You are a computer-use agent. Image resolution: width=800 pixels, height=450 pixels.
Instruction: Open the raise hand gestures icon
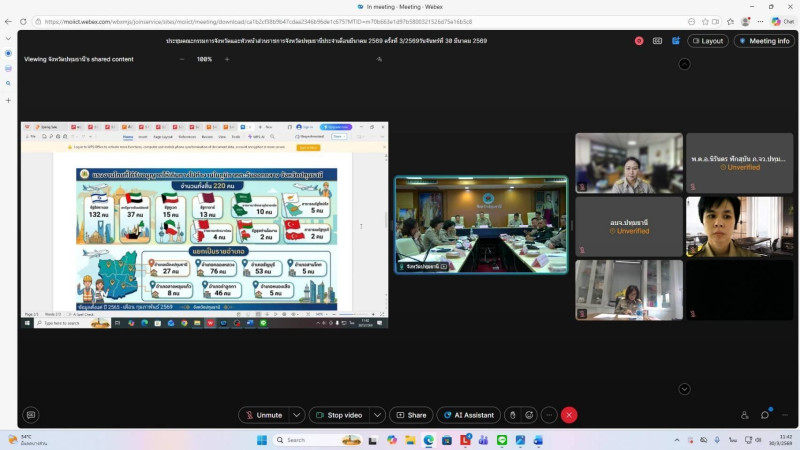pos(512,415)
